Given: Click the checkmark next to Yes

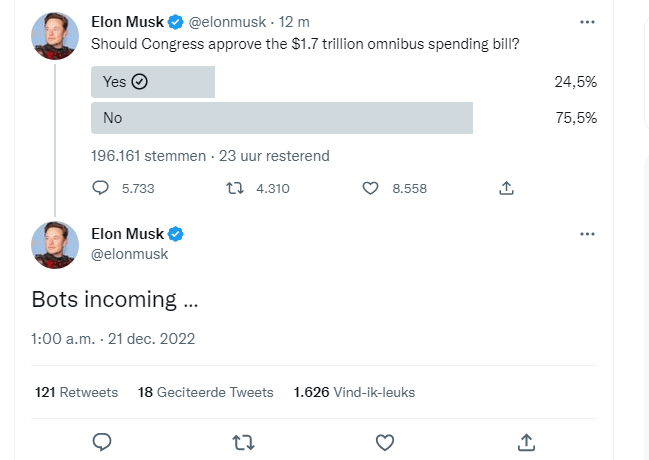Looking at the screenshot, I should [x=139, y=82].
